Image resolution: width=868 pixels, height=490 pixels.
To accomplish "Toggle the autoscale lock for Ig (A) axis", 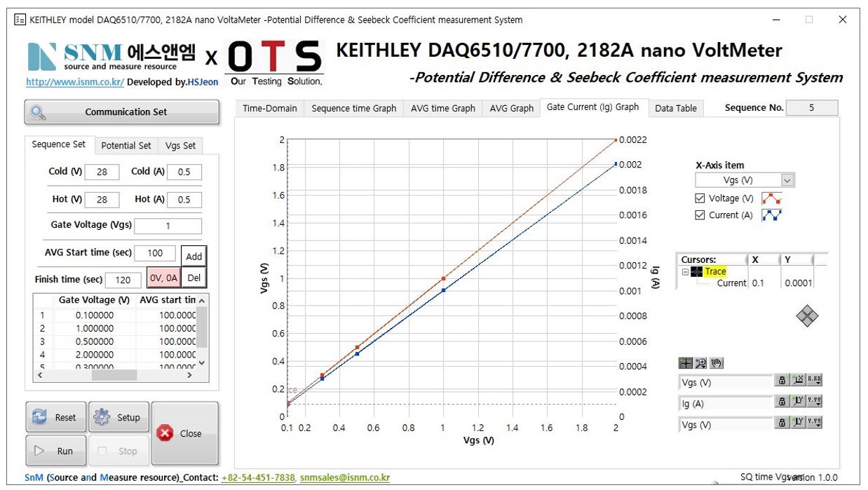I will (781, 402).
